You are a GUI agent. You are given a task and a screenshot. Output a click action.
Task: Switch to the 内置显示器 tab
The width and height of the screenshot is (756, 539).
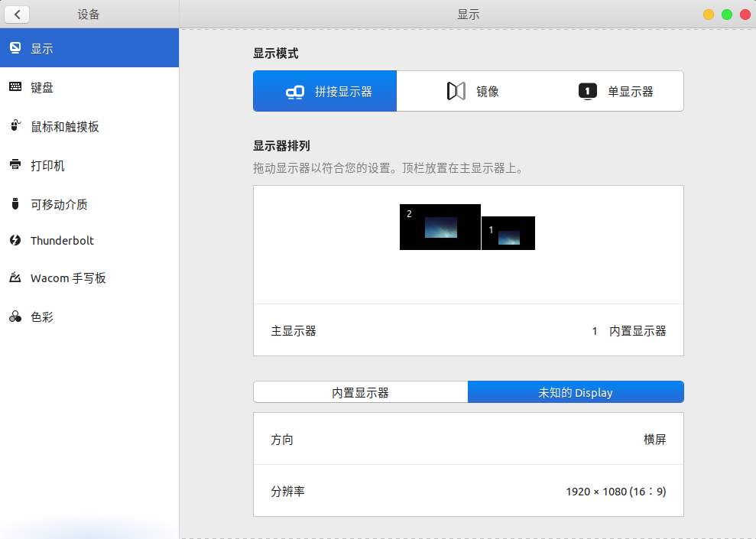360,392
